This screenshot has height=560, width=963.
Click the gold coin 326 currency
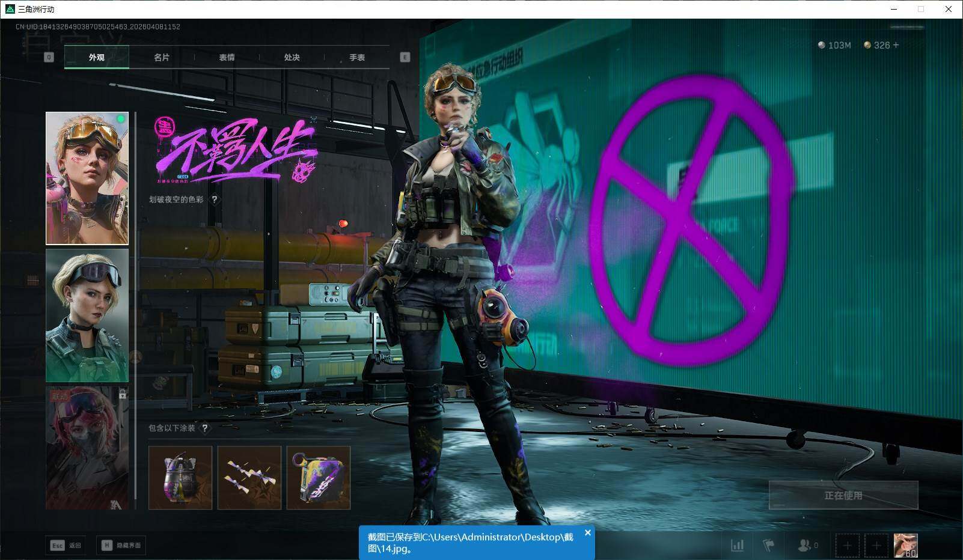(x=876, y=45)
